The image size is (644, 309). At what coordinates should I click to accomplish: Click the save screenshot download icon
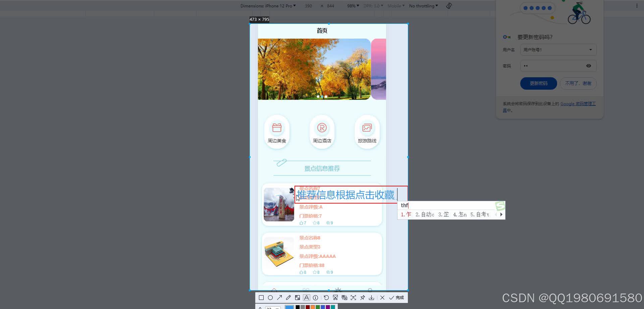(372, 298)
